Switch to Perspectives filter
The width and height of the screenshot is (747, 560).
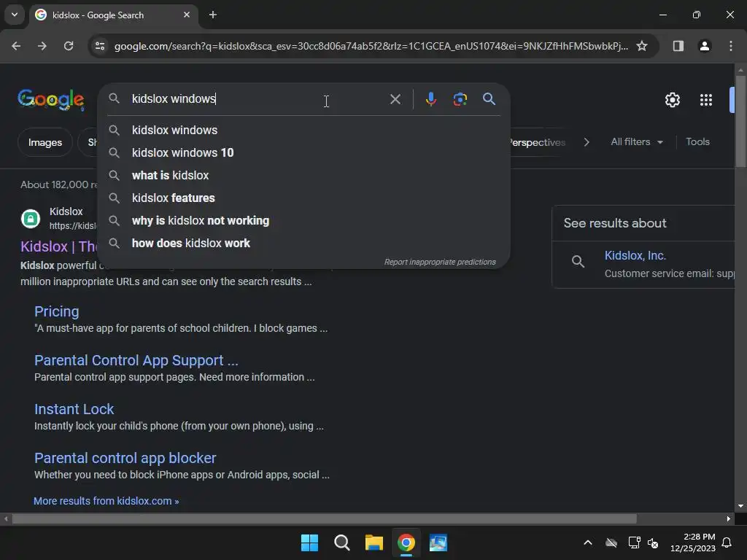[538, 142]
